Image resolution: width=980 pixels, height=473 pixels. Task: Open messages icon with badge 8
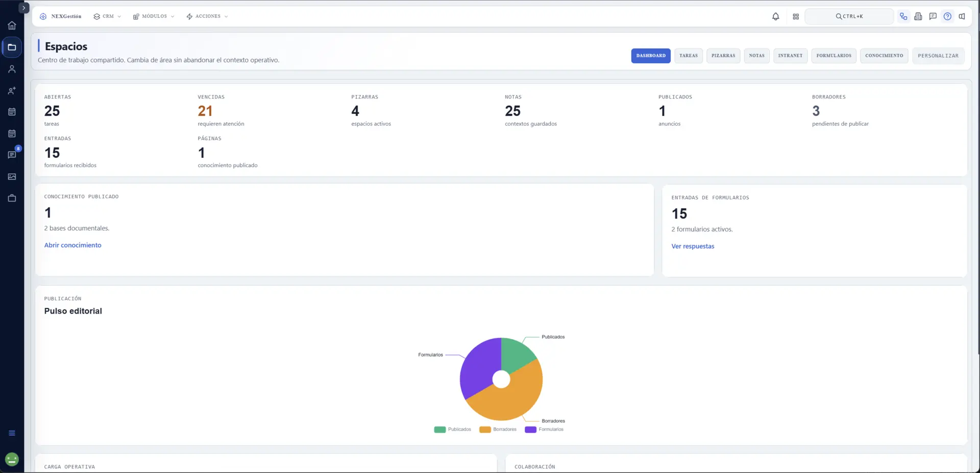click(12, 155)
